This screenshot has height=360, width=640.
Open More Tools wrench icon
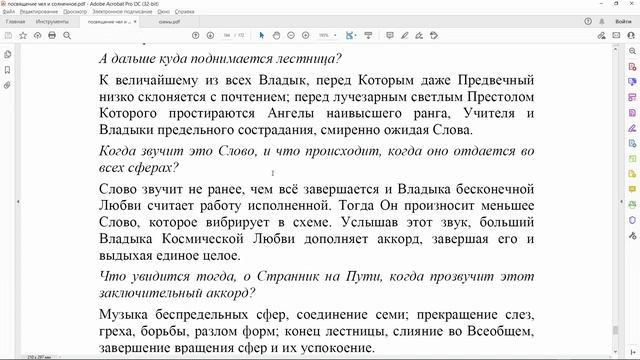point(632,236)
